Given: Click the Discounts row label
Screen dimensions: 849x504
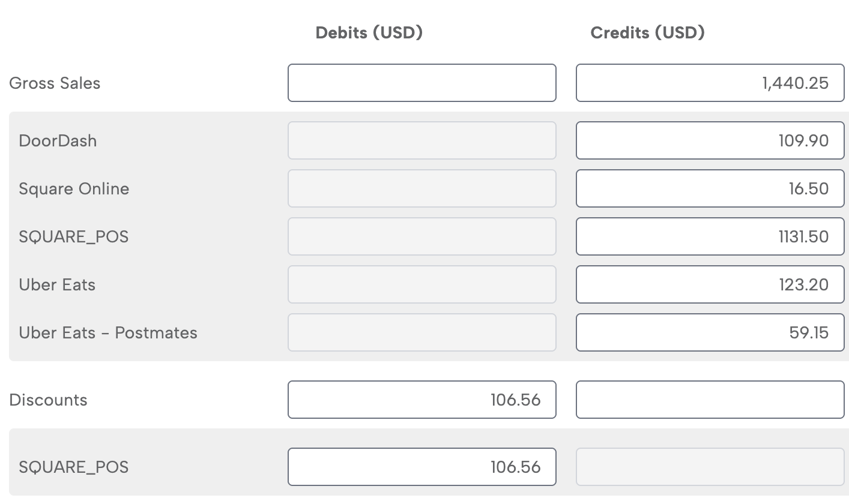Looking at the screenshot, I should point(48,400).
